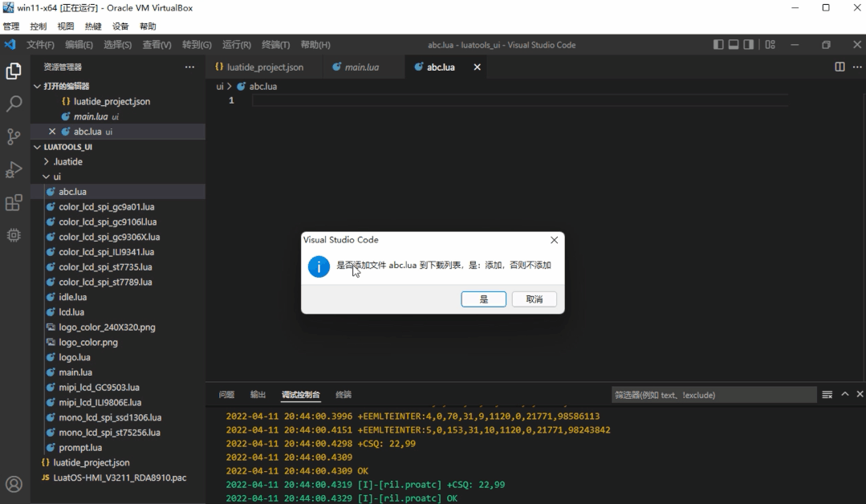Select the Source Control icon
Viewport: 866px width, 504px height.
(x=13, y=136)
